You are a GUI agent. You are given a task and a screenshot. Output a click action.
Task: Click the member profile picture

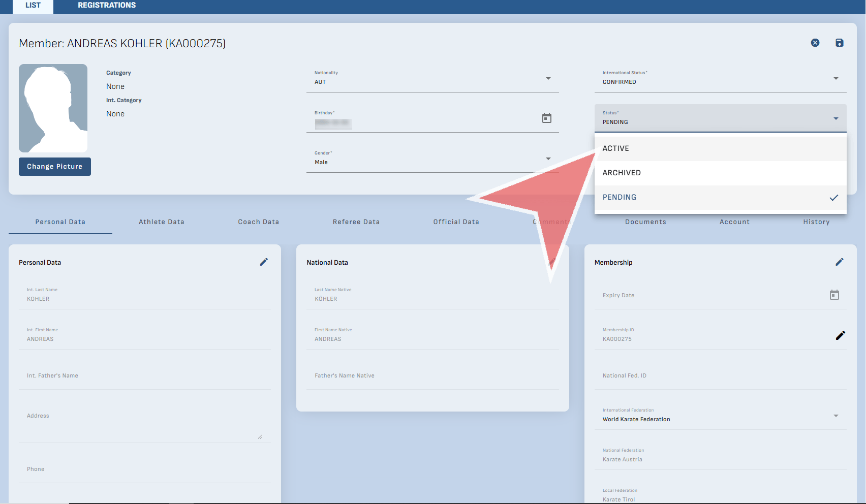[x=53, y=108]
